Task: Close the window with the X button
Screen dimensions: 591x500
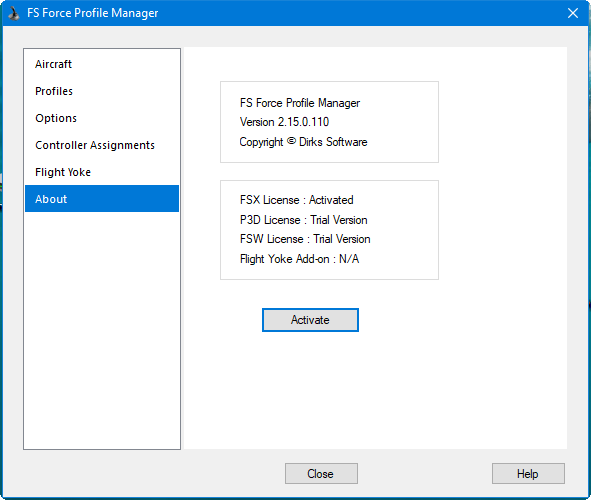Action: (573, 13)
